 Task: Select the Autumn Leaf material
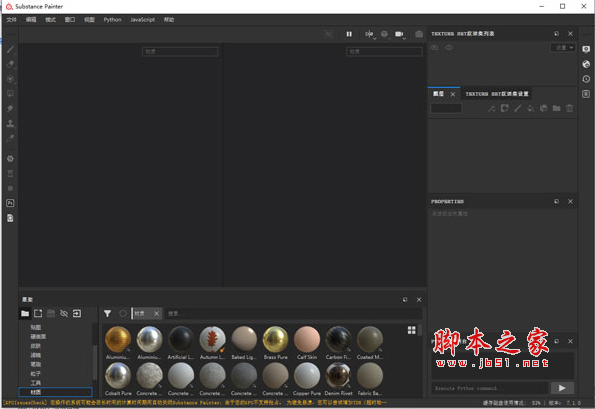[x=212, y=343]
